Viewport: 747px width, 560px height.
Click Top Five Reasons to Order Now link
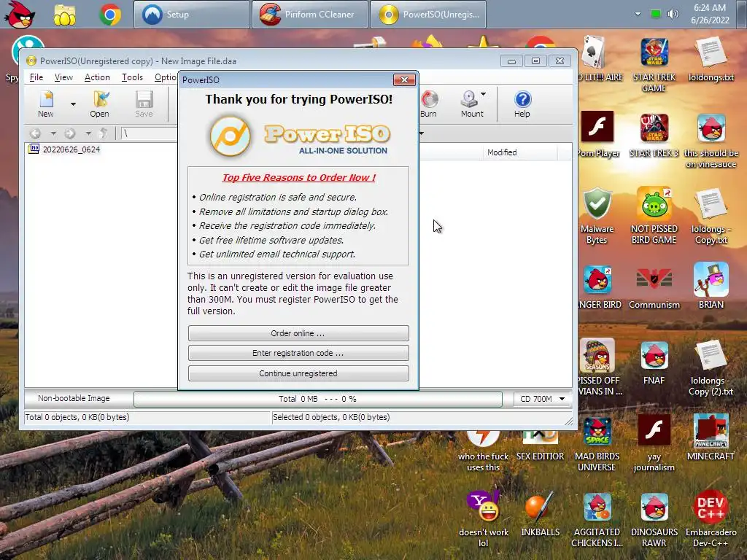point(298,178)
